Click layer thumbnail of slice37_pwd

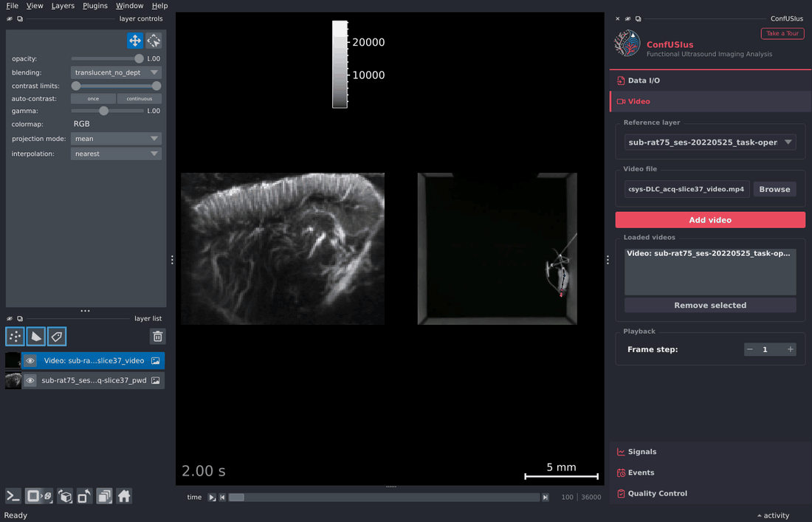[13, 380]
